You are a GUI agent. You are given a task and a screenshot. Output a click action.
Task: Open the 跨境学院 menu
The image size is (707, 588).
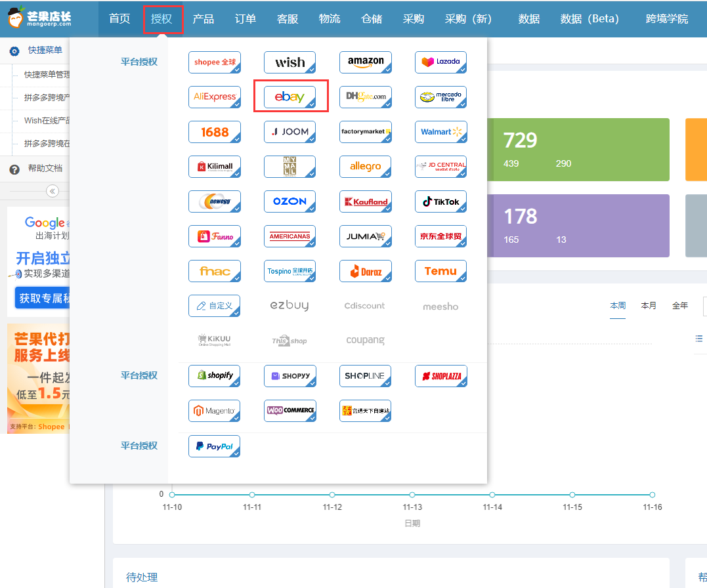point(667,18)
